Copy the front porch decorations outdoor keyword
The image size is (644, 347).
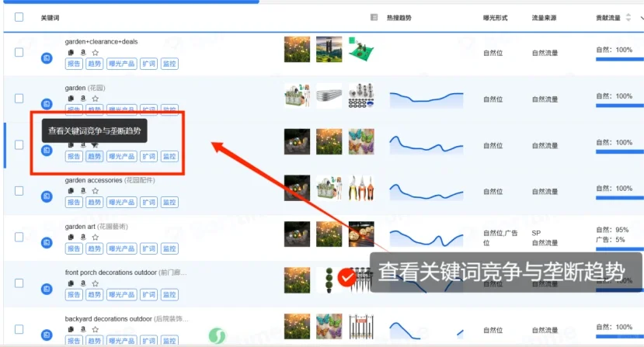pos(71,283)
